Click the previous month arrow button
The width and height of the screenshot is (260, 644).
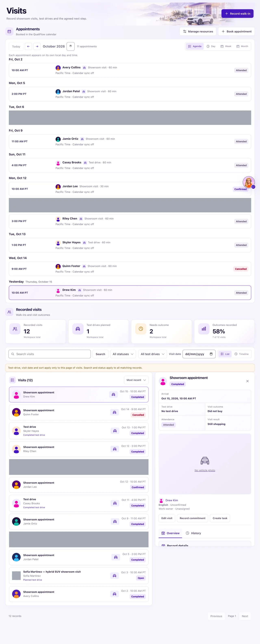click(28, 46)
